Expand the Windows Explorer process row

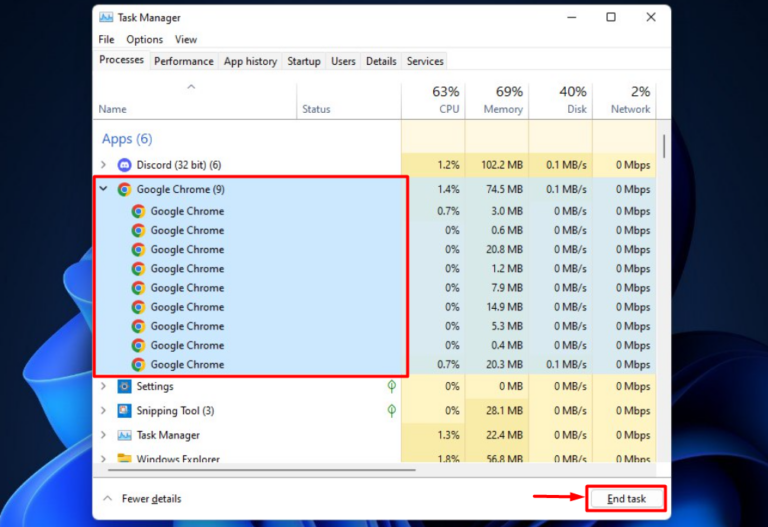point(103,459)
